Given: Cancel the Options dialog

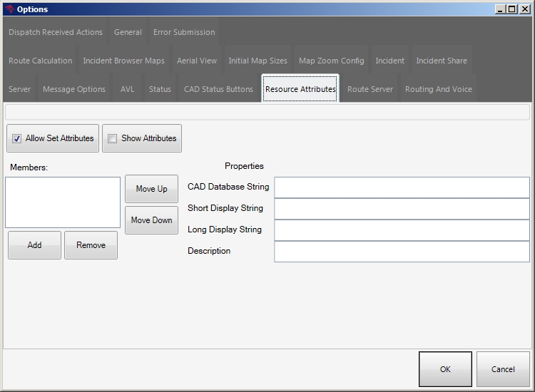Looking at the screenshot, I should [x=503, y=369].
